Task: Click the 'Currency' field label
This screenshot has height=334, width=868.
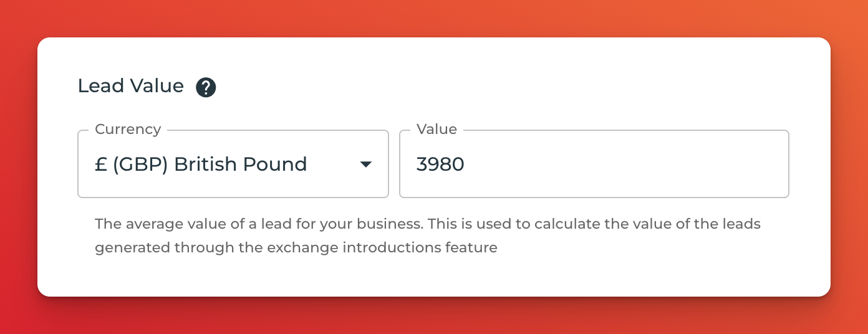Action: click(x=128, y=129)
